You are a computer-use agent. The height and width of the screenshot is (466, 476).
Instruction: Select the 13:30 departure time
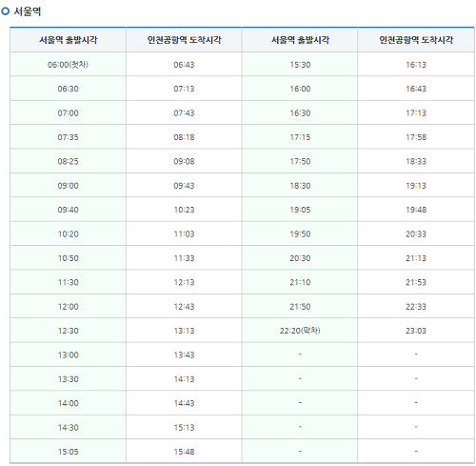[x=69, y=379]
